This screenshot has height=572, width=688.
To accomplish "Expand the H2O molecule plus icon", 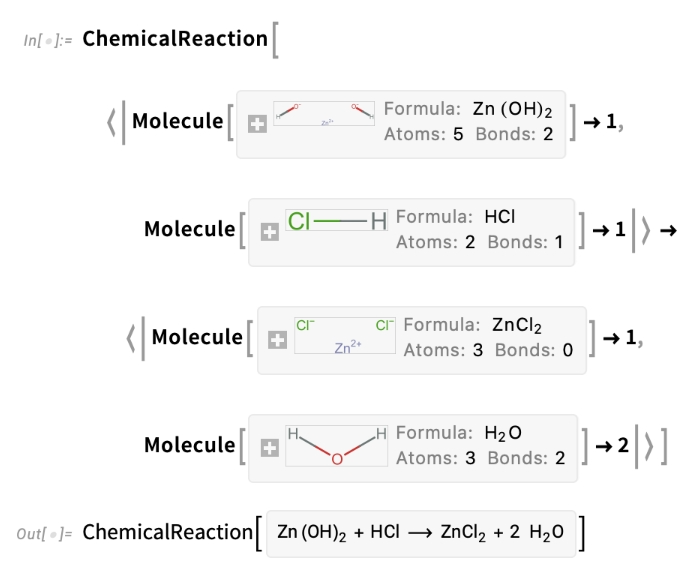I will click(x=269, y=448).
